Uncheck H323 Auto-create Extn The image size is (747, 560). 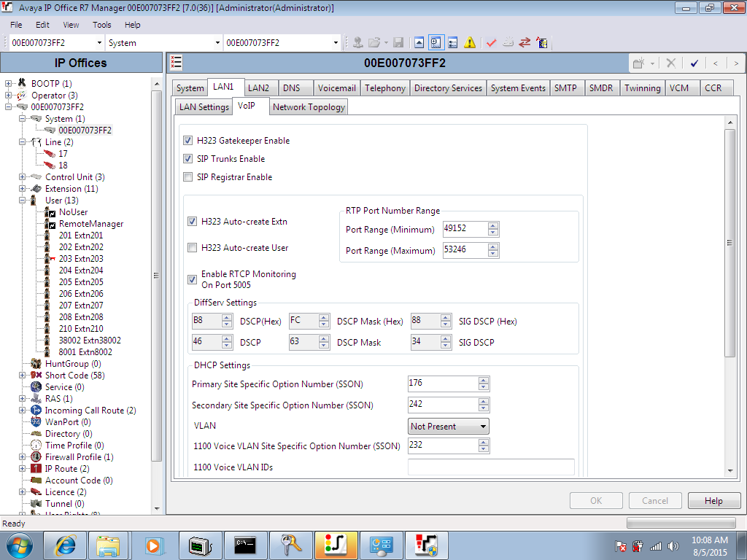[x=192, y=222]
